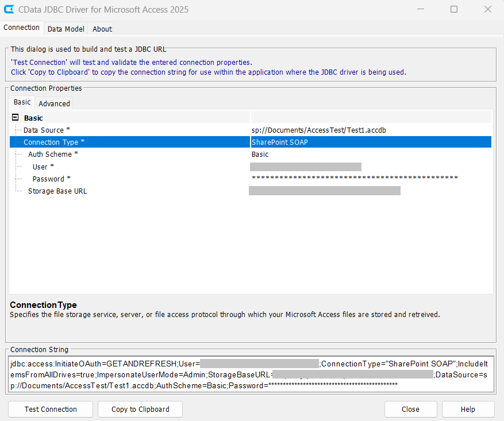Select the Basic properties sub-tab
The image size is (504, 421).
(x=22, y=102)
